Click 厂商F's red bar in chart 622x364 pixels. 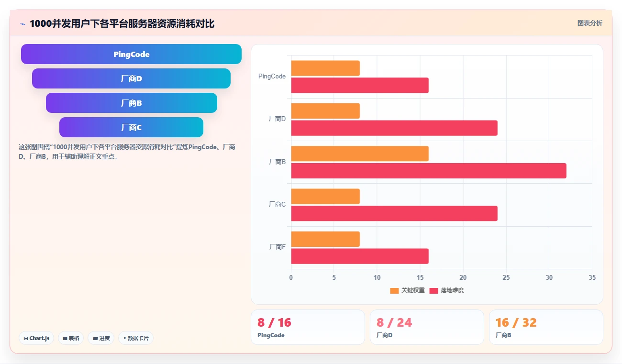(x=360, y=256)
